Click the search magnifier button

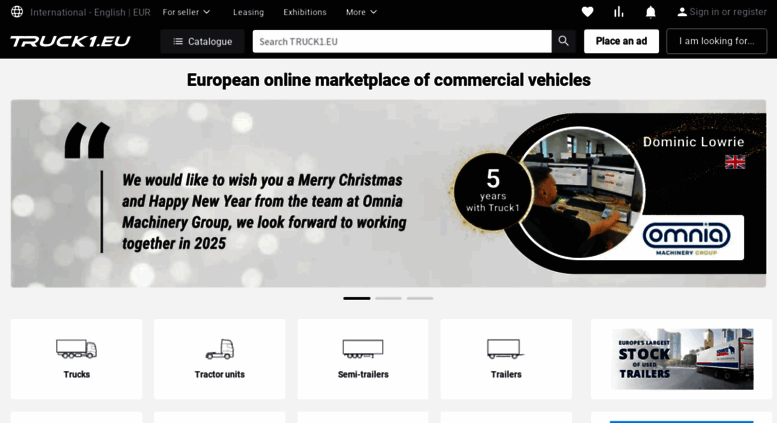(x=563, y=41)
